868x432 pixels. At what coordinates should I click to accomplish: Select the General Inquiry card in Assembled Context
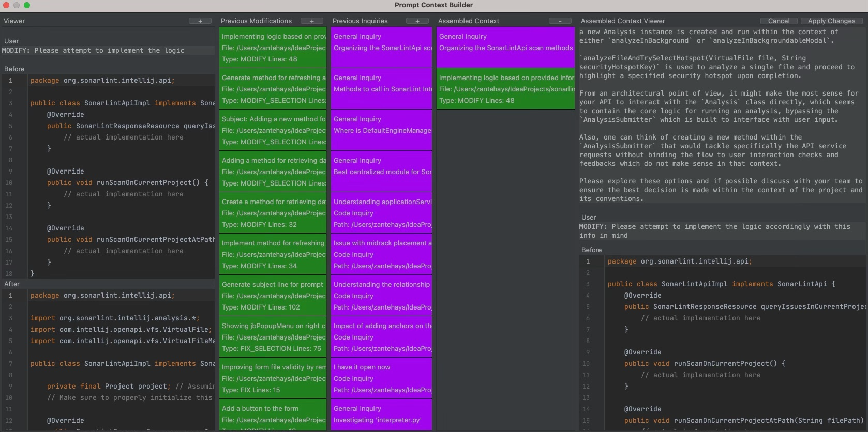pos(505,48)
